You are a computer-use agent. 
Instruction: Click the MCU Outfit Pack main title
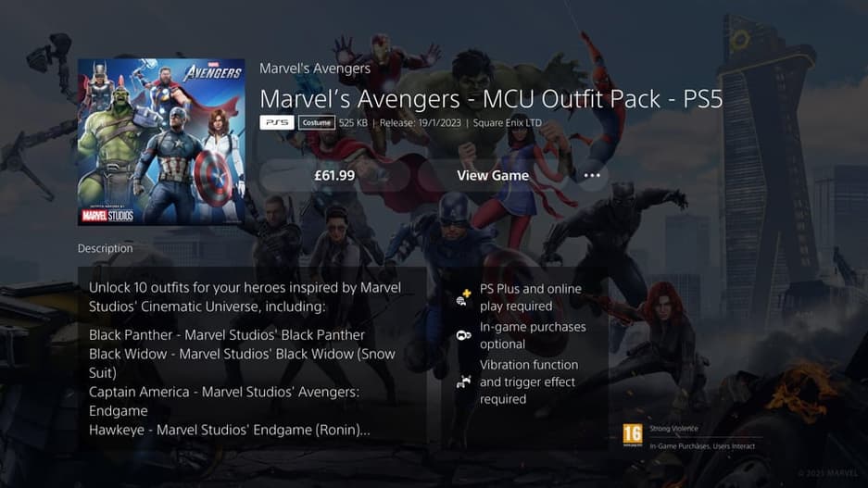pyautogui.click(x=491, y=99)
